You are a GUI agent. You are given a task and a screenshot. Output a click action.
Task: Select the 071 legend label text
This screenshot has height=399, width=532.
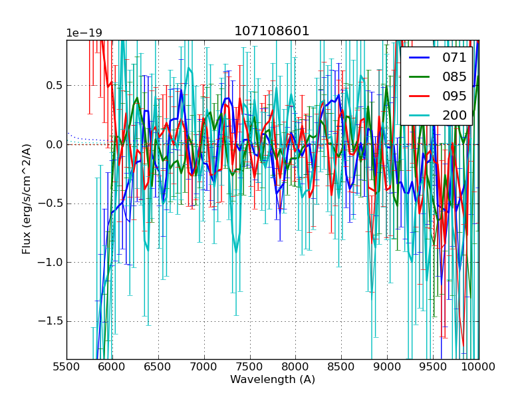click(454, 58)
